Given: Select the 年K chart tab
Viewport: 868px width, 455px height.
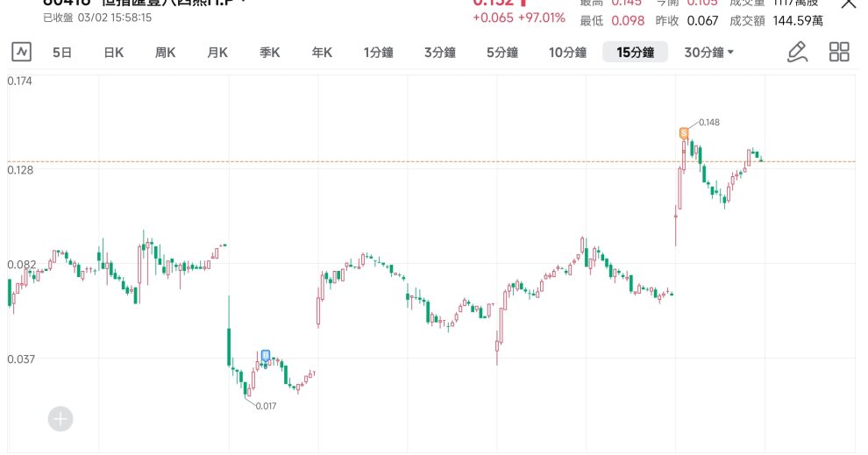Looking at the screenshot, I should point(322,53).
